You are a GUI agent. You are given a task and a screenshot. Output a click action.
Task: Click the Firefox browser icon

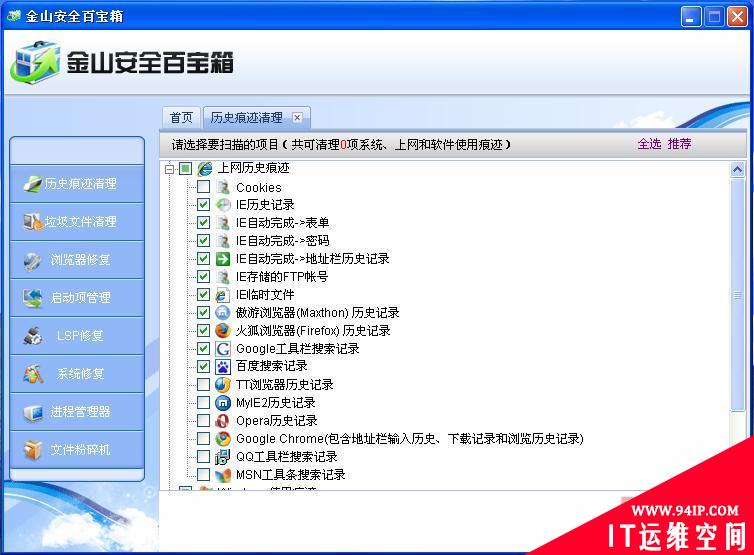click(x=223, y=330)
